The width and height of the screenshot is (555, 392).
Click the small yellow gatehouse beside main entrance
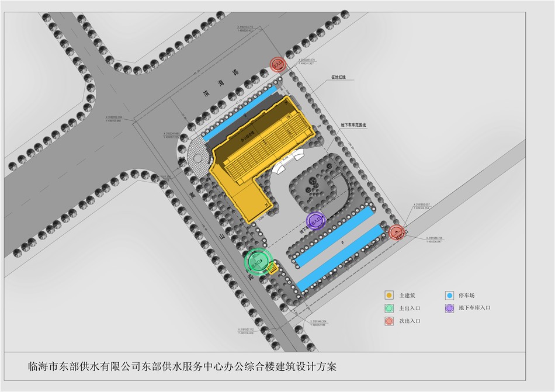pyautogui.click(x=272, y=269)
